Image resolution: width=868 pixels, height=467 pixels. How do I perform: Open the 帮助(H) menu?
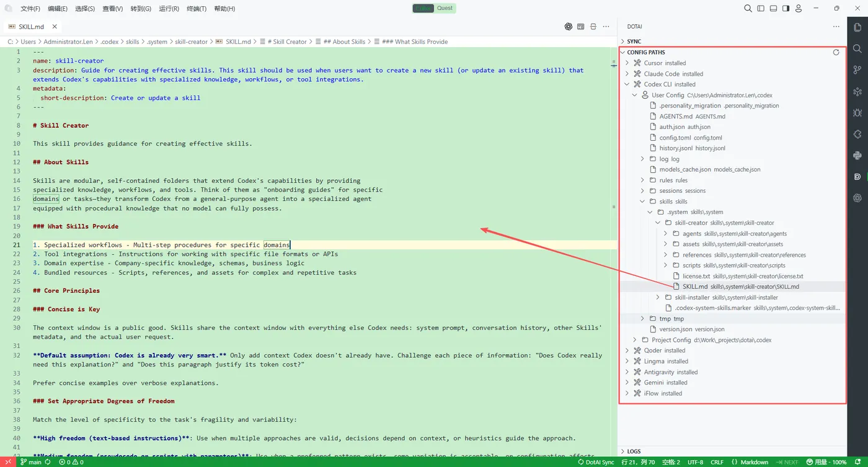(x=224, y=9)
